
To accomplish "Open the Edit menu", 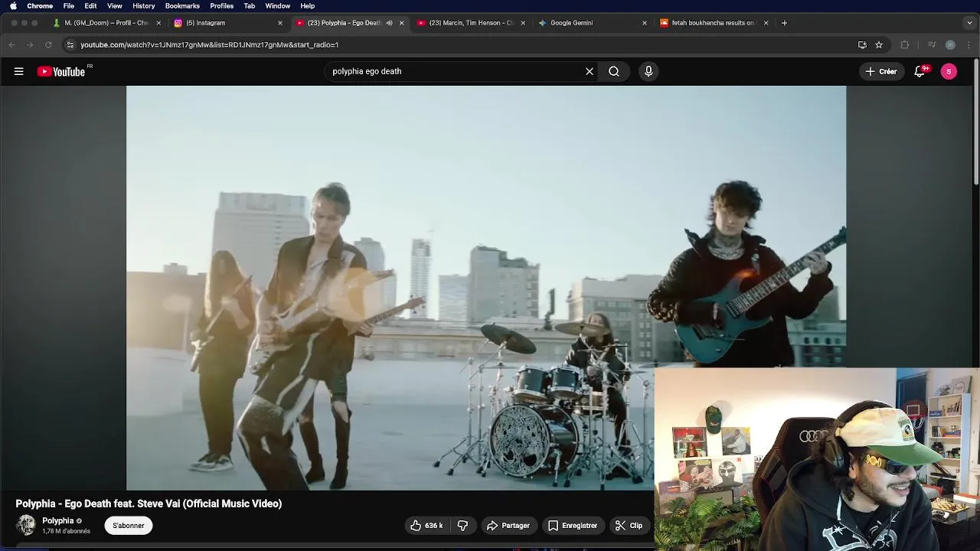I will (90, 5).
